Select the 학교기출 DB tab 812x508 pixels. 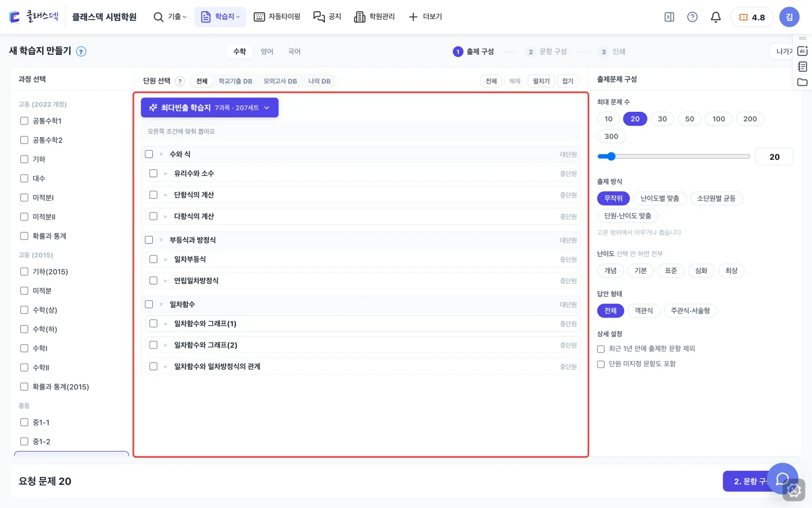point(235,81)
